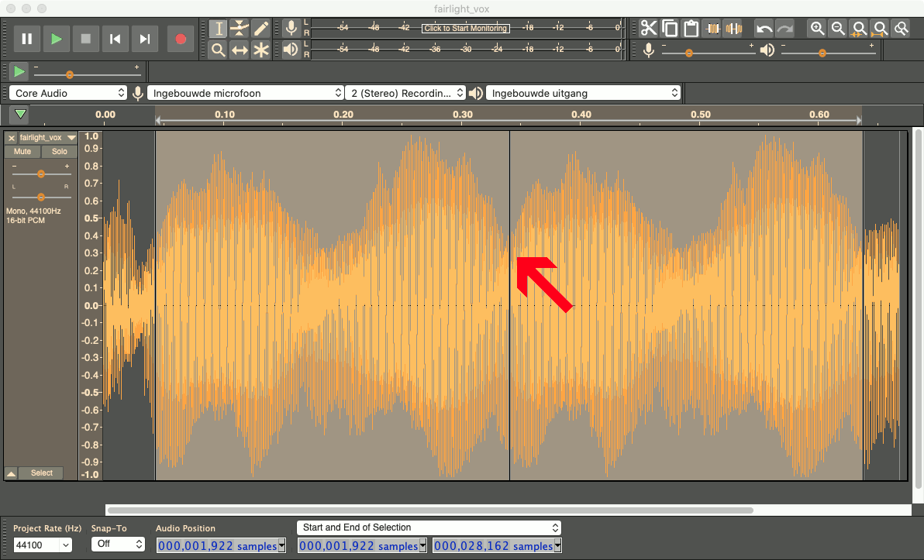Solo the fairlight_vox track
The image size is (924, 560).
[x=60, y=151]
